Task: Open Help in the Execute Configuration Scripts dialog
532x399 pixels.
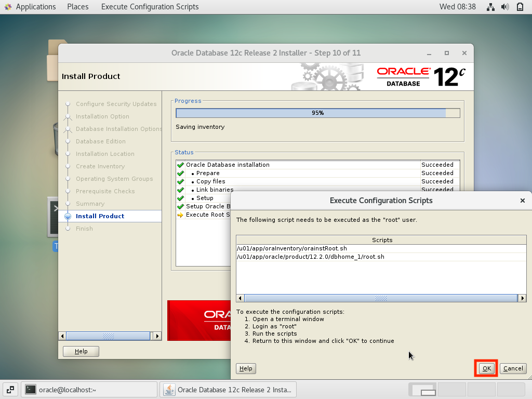Action: (246, 368)
